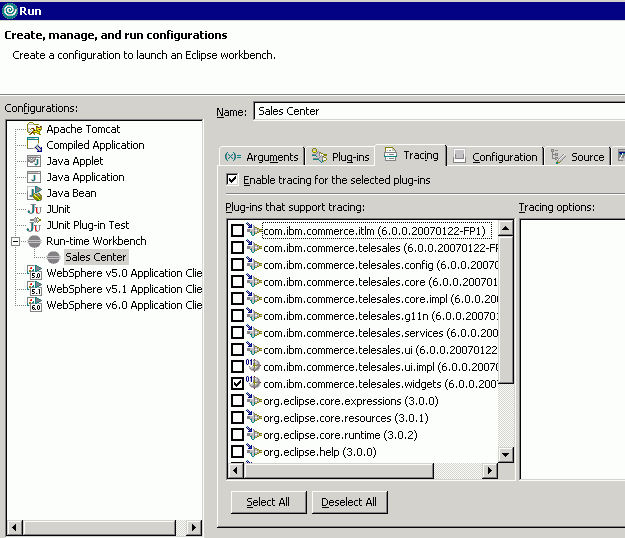The height and width of the screenshot is (538, 625).
Task: Check org.eclipse.help checkbox
Action: click(x=238, y=452)
